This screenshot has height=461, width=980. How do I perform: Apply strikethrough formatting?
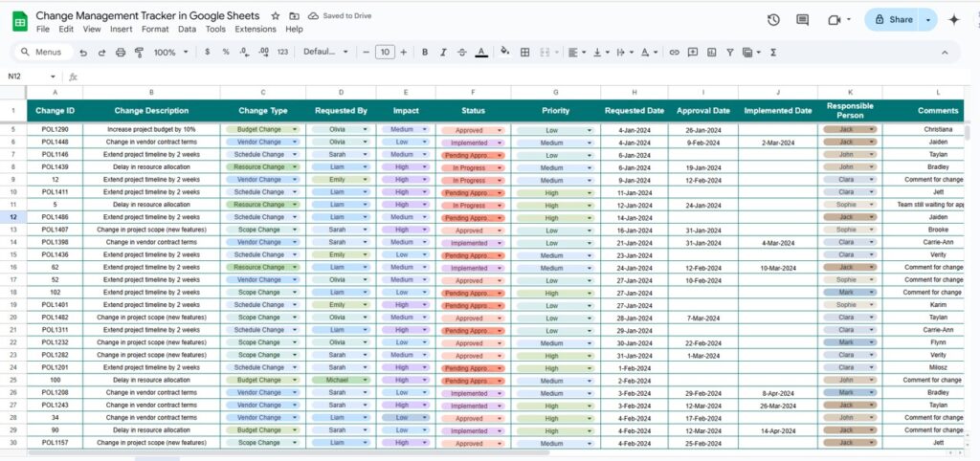462,53
